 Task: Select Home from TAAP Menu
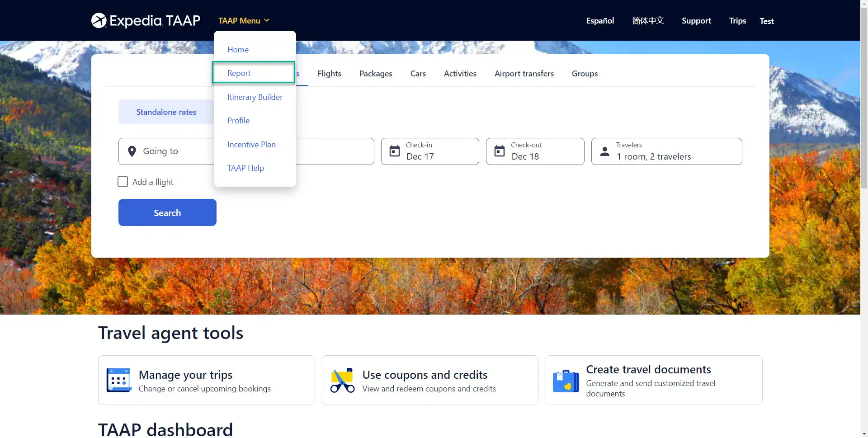pyautogui.click(x=238, y=50)
